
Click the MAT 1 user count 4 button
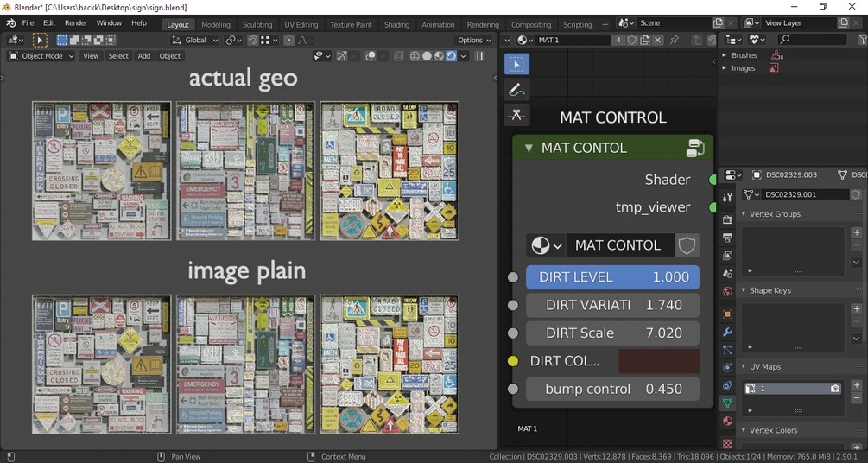point(618,40)
